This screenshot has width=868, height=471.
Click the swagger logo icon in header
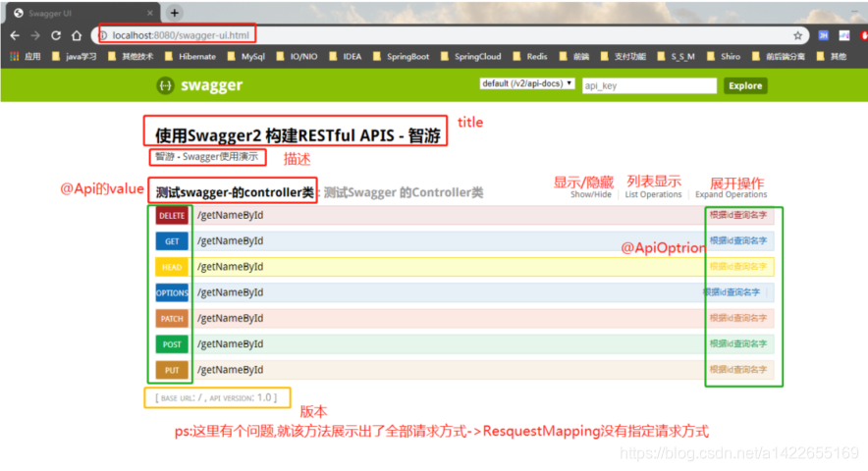(165, 85)
